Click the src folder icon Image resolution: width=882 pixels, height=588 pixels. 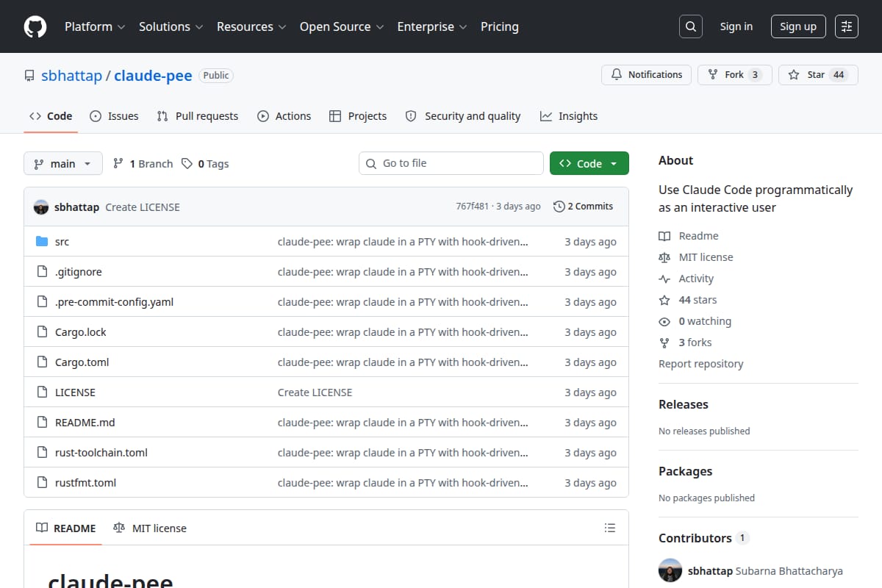pos(42,242)
